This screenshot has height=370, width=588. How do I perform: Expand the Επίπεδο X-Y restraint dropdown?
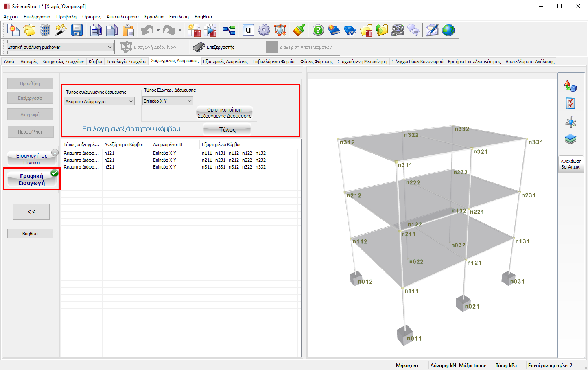tap(168, 101)
